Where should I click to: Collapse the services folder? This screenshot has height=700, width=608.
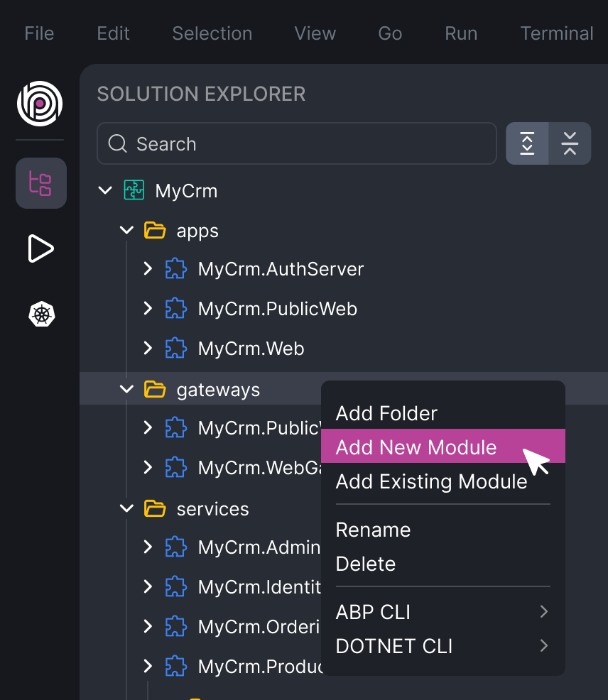(127, 508)
